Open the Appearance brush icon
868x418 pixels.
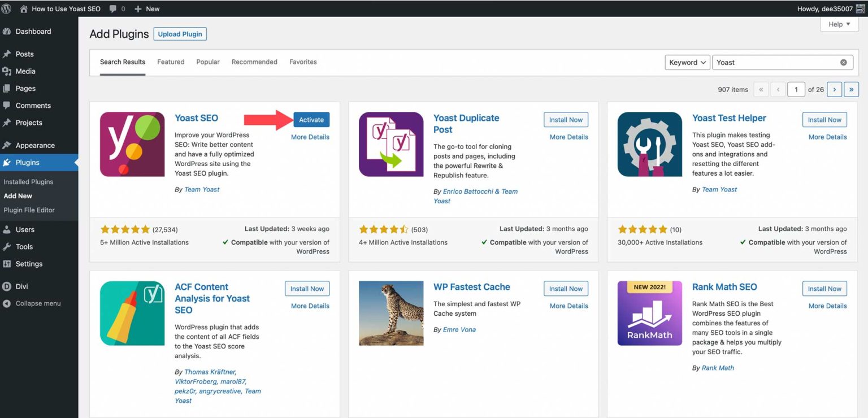coord(10,145)
